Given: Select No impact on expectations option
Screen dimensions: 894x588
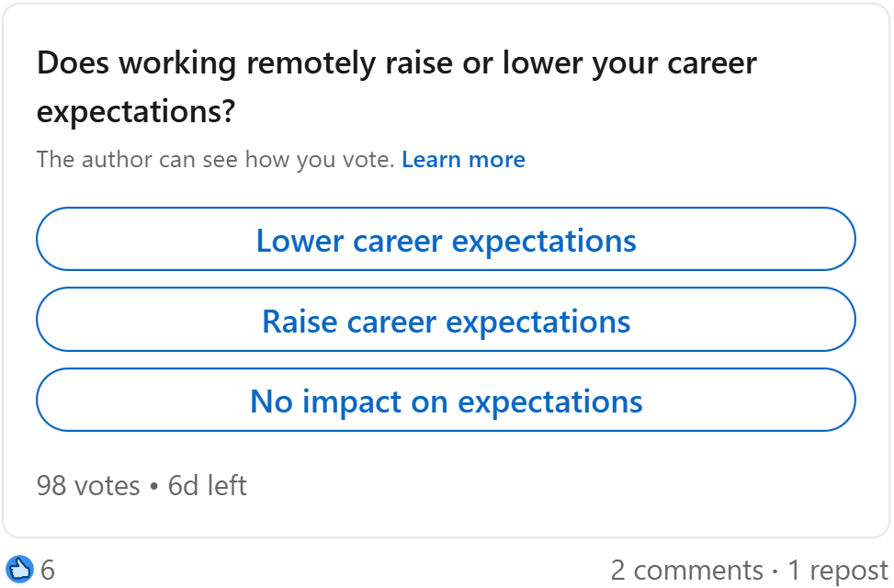Looking at the screenshot, I should click(x=446, y=401).
